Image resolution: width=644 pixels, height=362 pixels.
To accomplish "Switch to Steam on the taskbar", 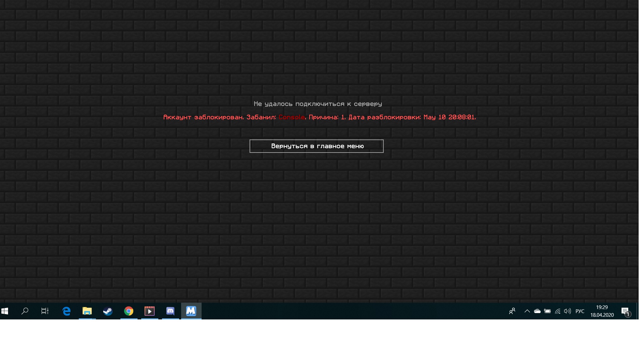I will pyautogui.click(x=108, y=311).
